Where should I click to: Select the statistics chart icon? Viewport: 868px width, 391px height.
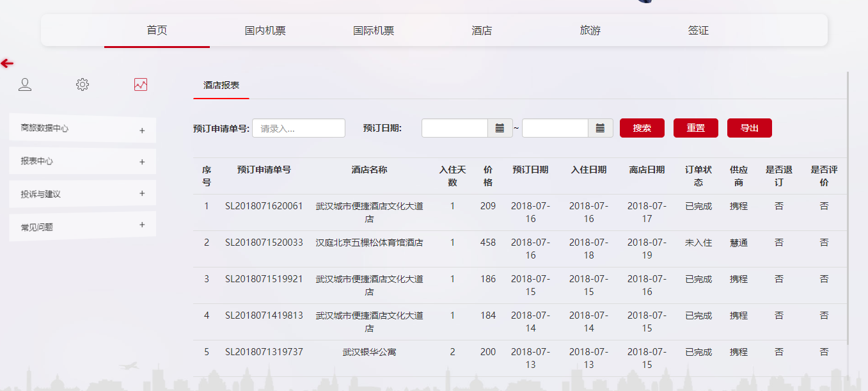pyautogui.click(x=141, y=84)
